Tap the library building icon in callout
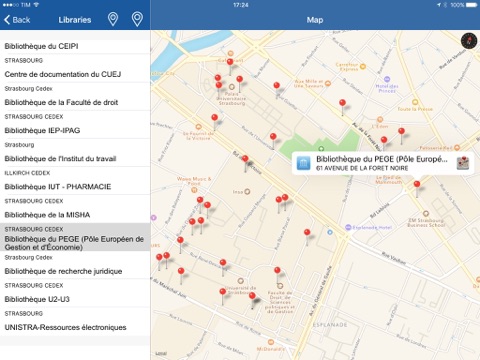 point(303,163)
